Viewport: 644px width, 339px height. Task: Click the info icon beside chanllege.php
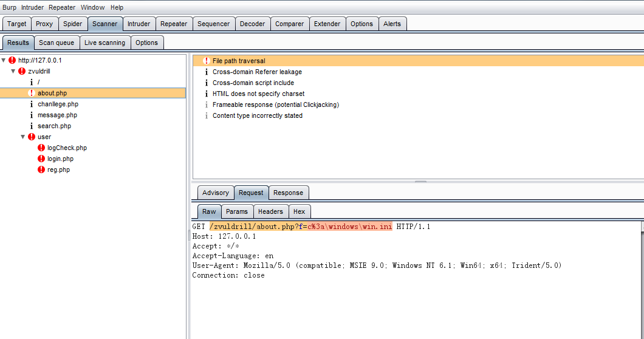(32, 104)
